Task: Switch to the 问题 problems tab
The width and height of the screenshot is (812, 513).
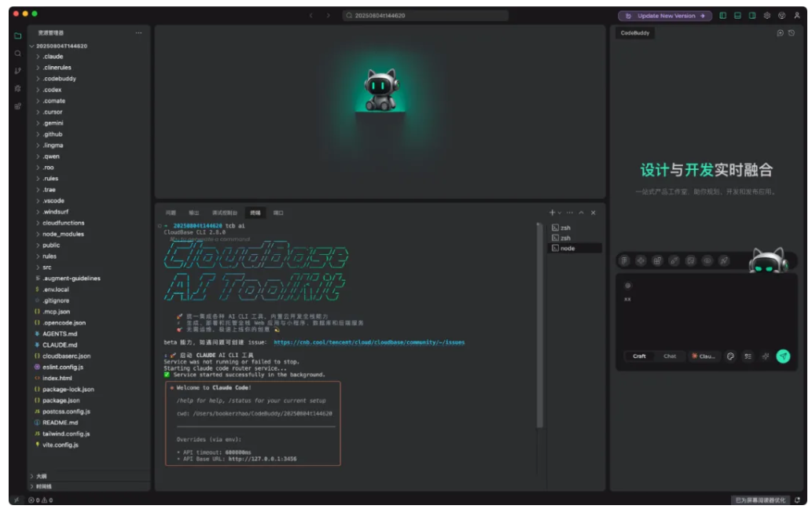Action: tap(171, 213)
